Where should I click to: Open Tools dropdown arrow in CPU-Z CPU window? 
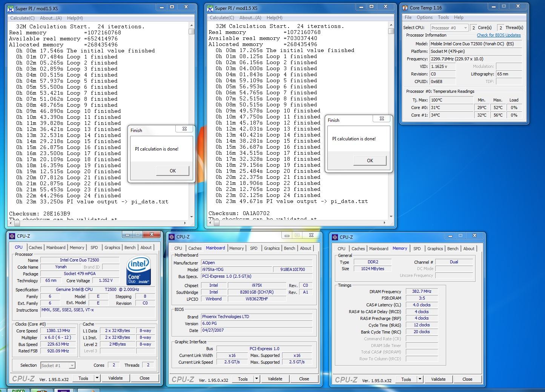(97, 378)
